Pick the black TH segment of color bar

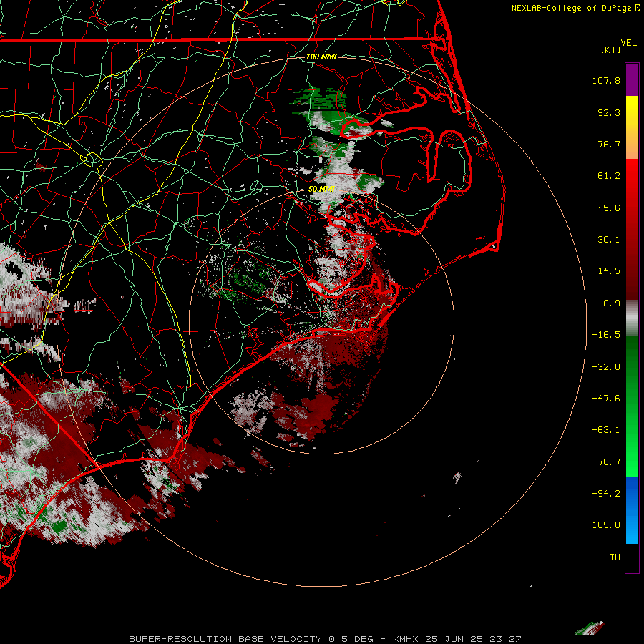click(632, 557)
